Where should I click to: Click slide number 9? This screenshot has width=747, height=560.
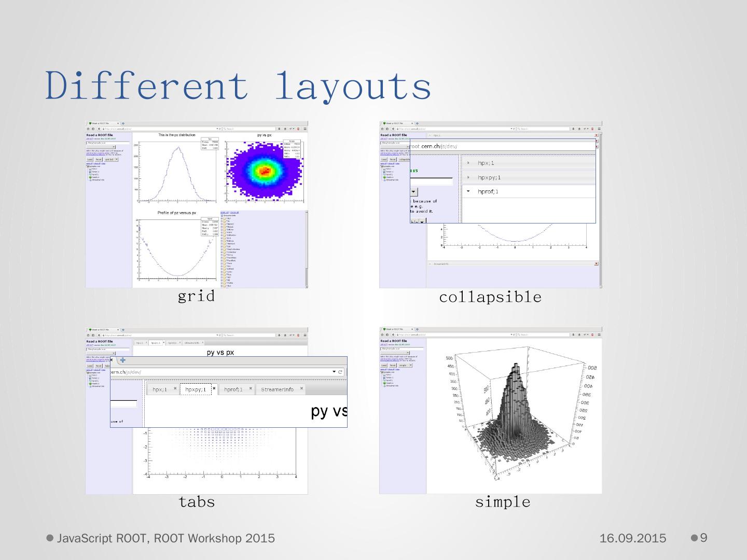[704, 538]
